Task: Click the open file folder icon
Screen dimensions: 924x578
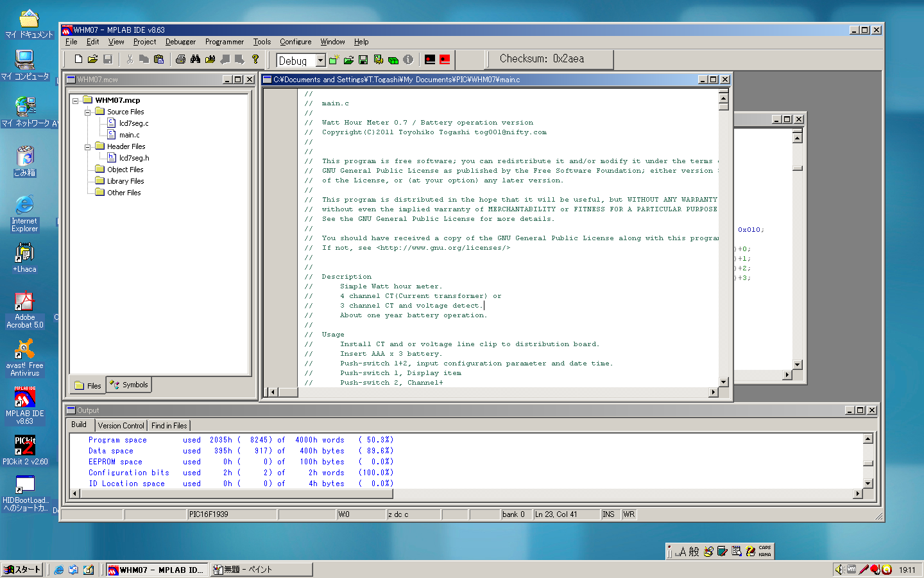Action: click(92, 59)
